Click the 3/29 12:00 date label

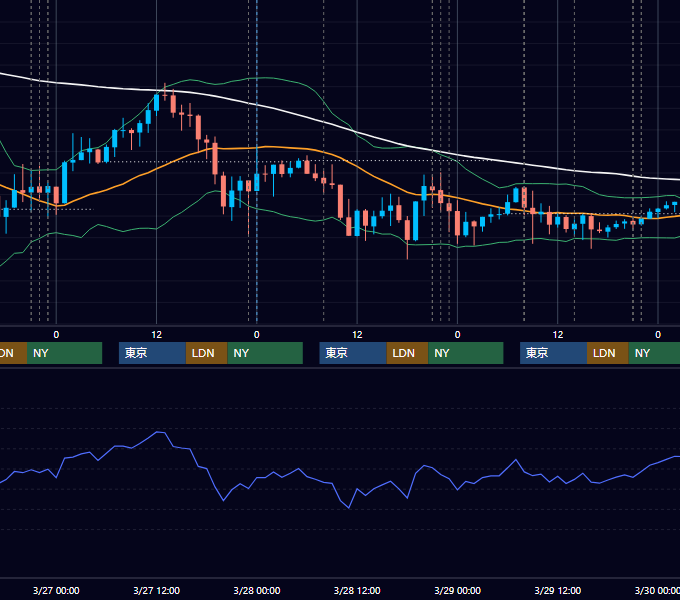557,590
